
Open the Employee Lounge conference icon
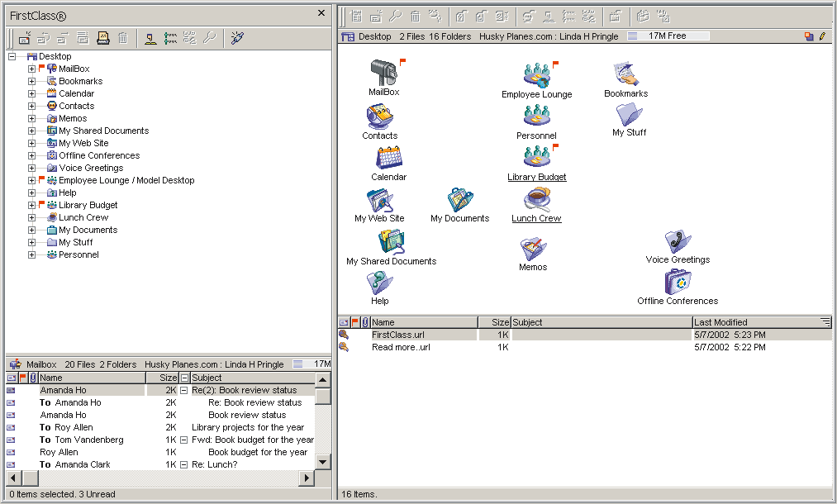tap(536, 75)
